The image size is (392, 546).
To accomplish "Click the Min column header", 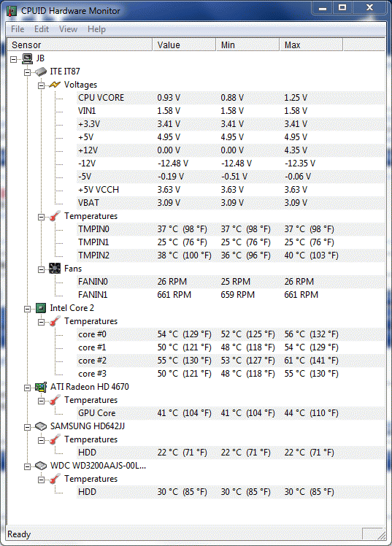I will click(248, 45).
